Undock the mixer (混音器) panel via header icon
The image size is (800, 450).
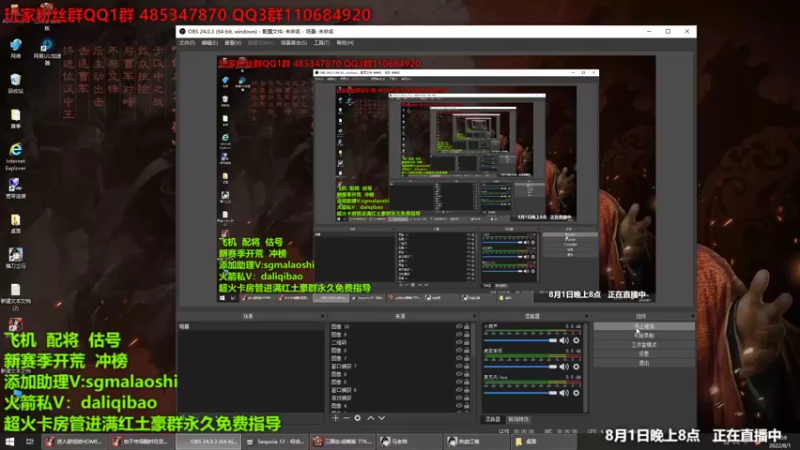(586, 316)
